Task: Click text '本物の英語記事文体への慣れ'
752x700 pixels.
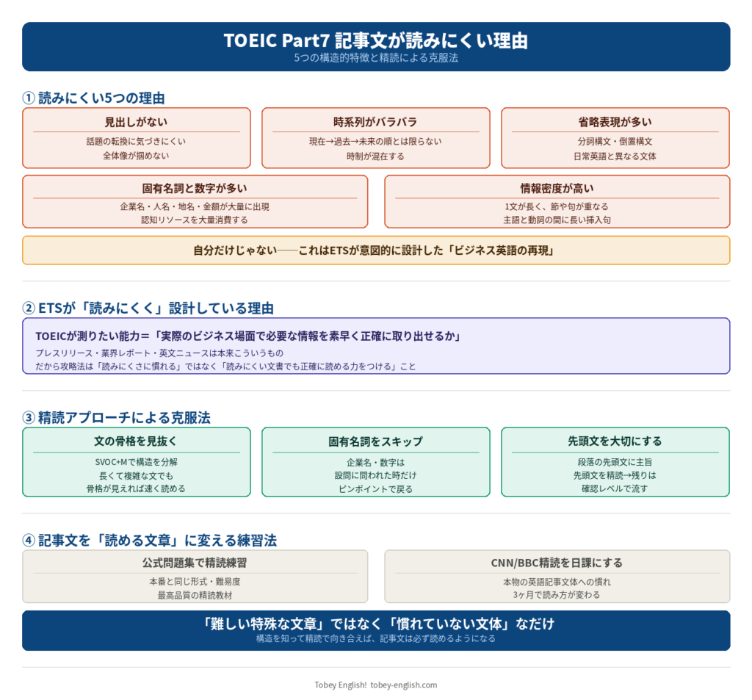Action: pyautogui.click(x=557, y=582)
